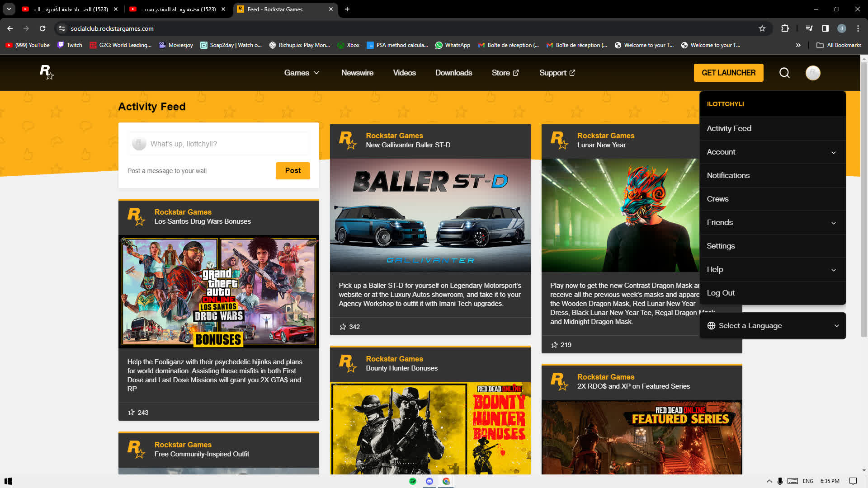Expand the Help submenu
Viewport: 868px width, 488px height.
click(x=773, y=270)
